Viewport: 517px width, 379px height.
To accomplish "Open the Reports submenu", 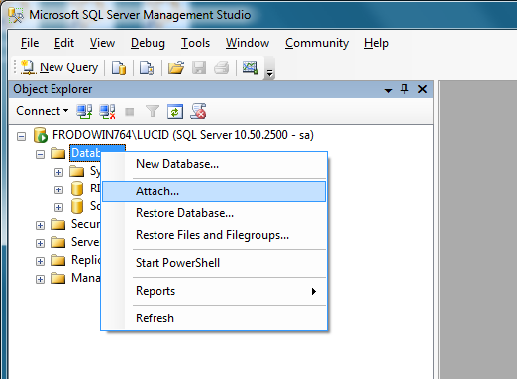I will [214, 291].
